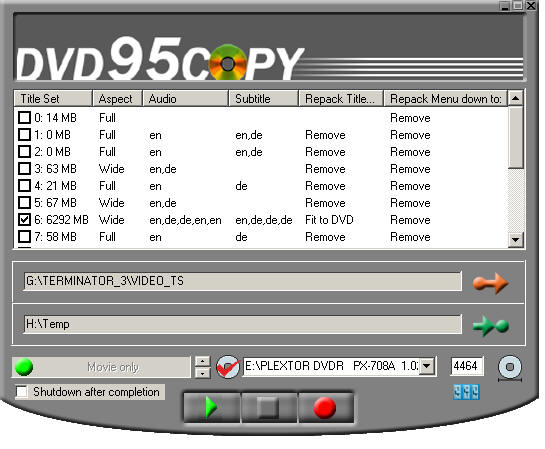Stop processing with gray square button

tap(269, 407)
